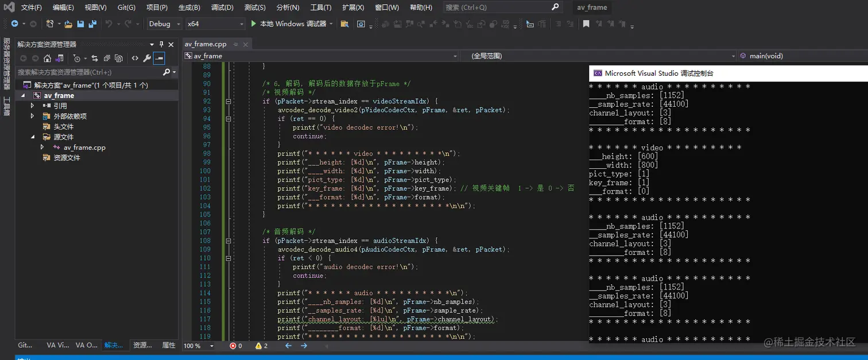Open the 工具箱 vertical side tab
This screenshot has width=868, height=360.
click(x=7, y=107)
